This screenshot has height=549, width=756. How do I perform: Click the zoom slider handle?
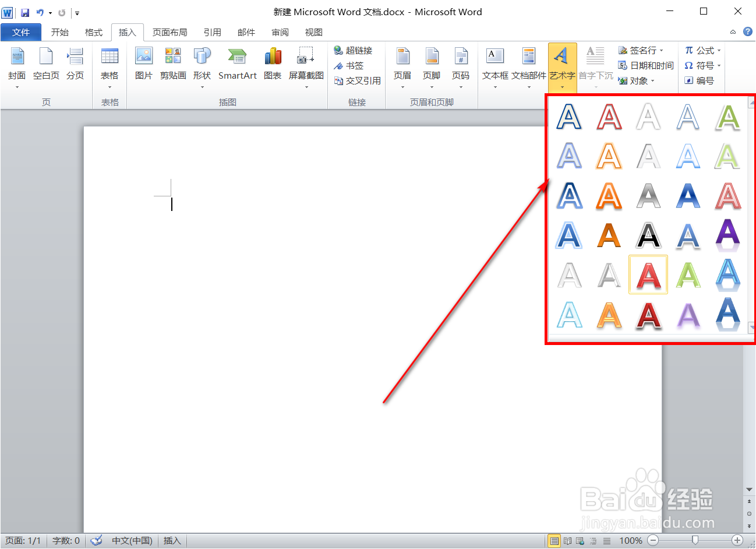[695, 541]
